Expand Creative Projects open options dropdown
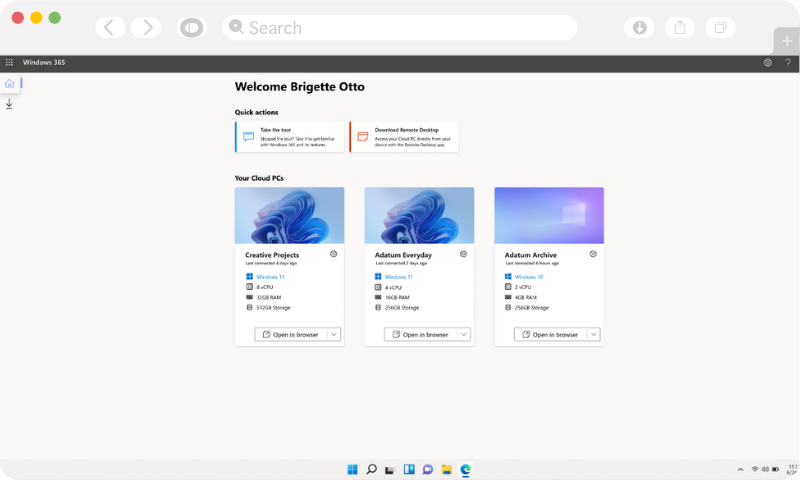 coord(334,335)
